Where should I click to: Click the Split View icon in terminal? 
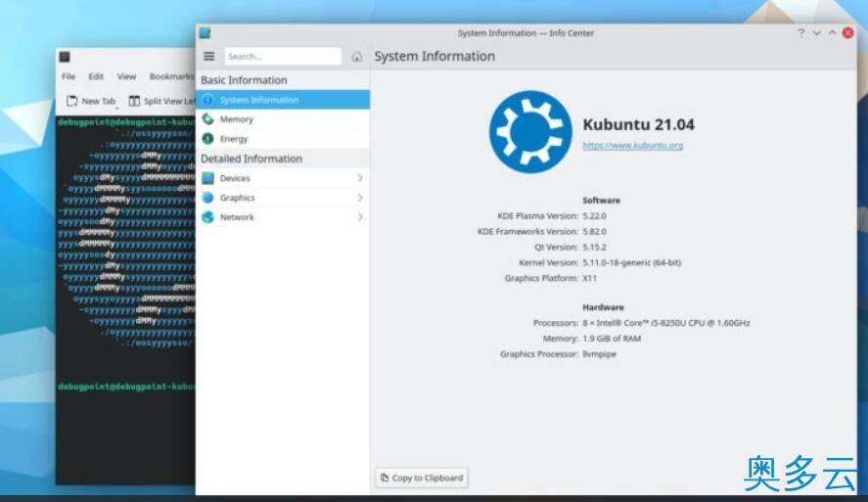pos(134,101)
